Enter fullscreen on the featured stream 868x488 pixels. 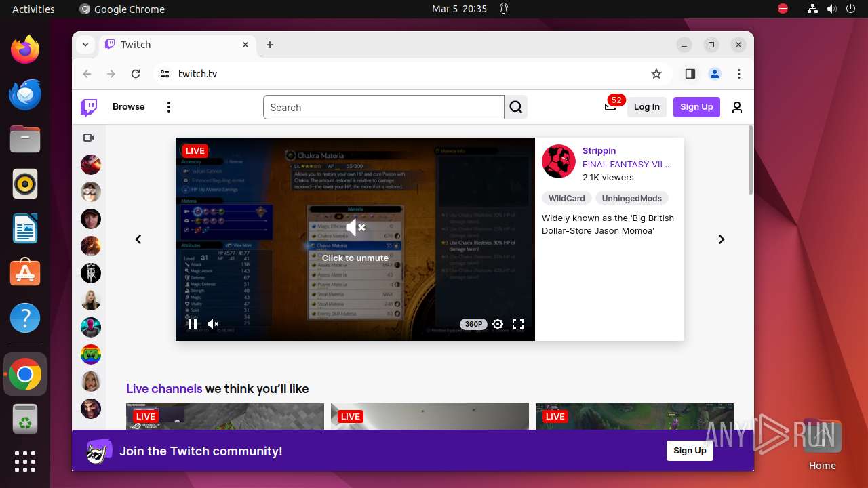518,324
